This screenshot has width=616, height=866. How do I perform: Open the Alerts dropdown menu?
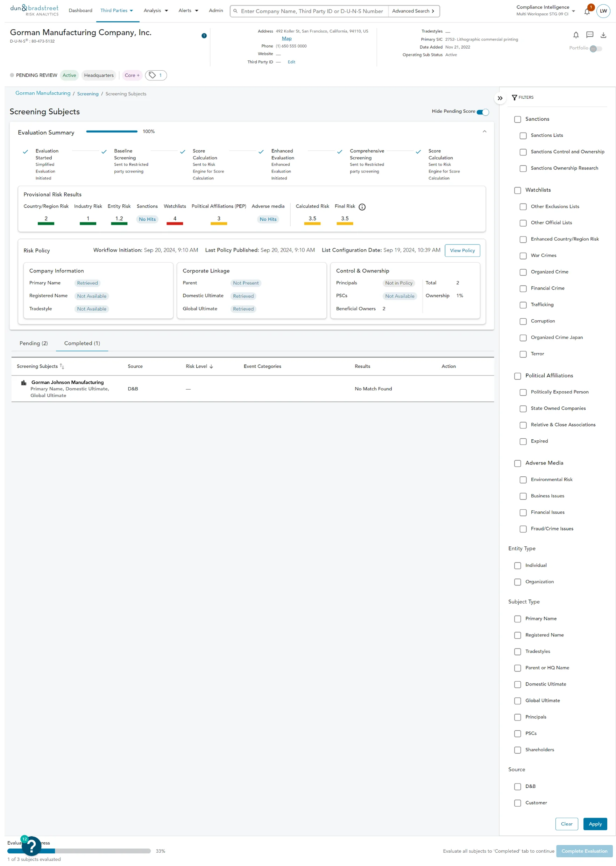(x=188, y=10)
